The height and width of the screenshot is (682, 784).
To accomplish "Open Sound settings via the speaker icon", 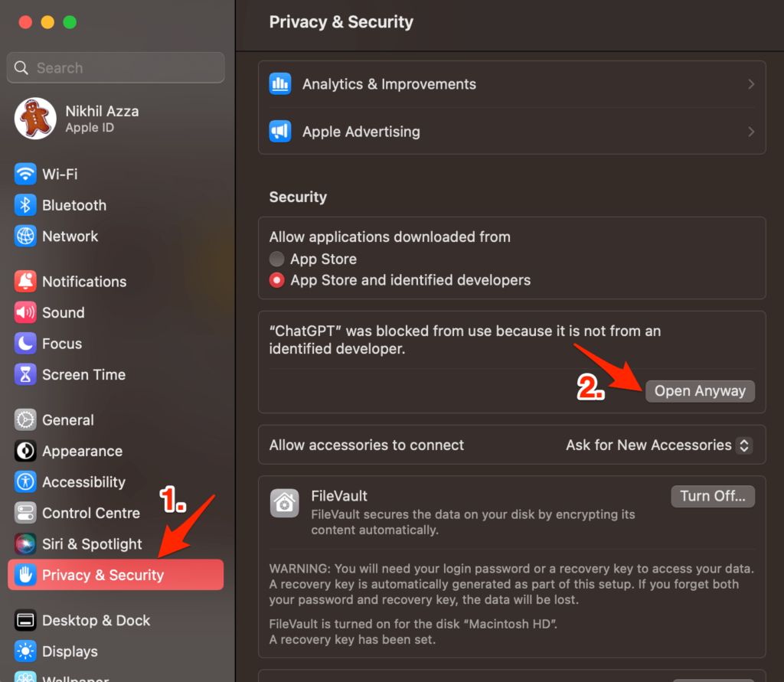I will [x=25, y=312].
